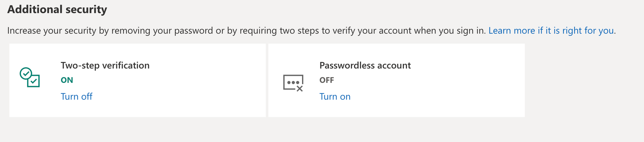
Task: Click the Passwordless account icon
Action: pyautogui.click(x=293, y=83)
